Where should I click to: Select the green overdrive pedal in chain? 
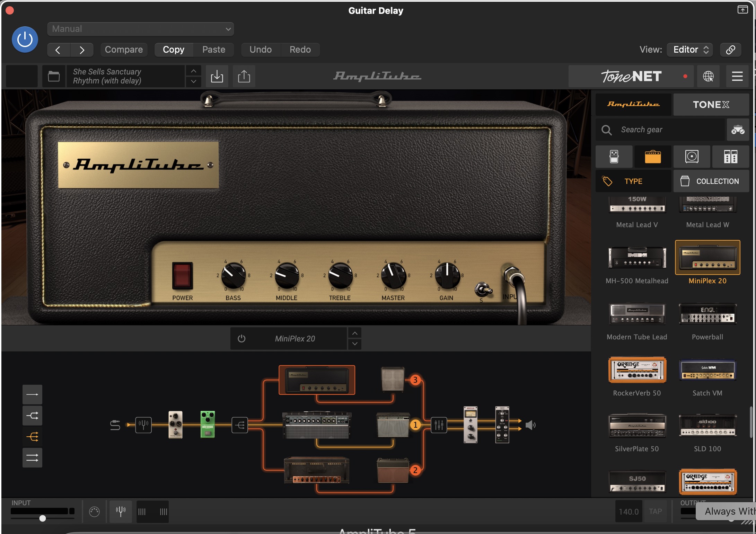click(208, 425)
